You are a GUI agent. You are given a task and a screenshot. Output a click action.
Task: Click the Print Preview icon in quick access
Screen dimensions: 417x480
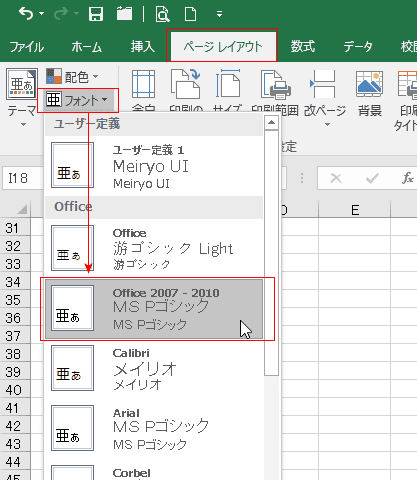coord(162,14)
